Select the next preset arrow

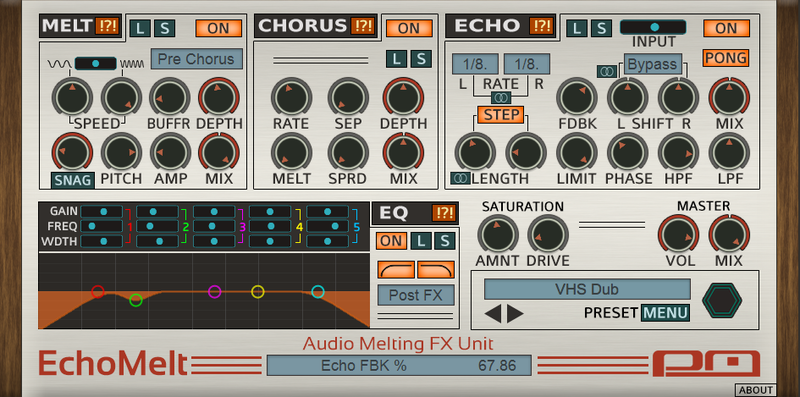tap(515, 314)
